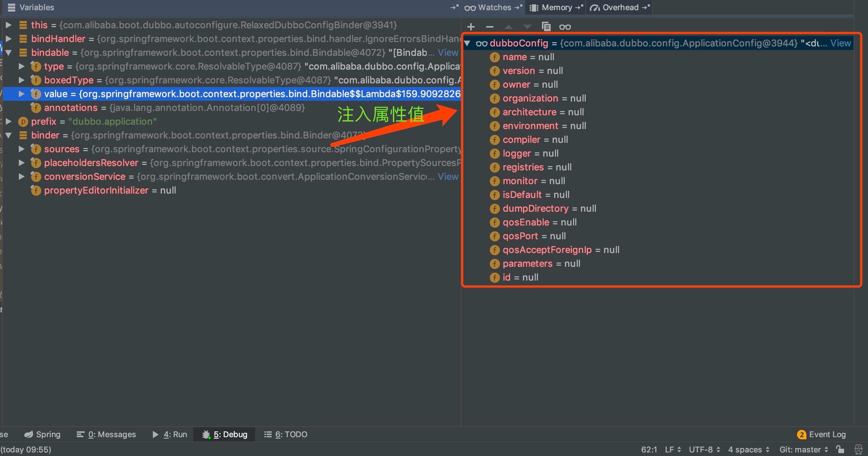Toggle the show watches glasses icon in toolbar
Screen dimensions: 868x456
coord(565,27)
